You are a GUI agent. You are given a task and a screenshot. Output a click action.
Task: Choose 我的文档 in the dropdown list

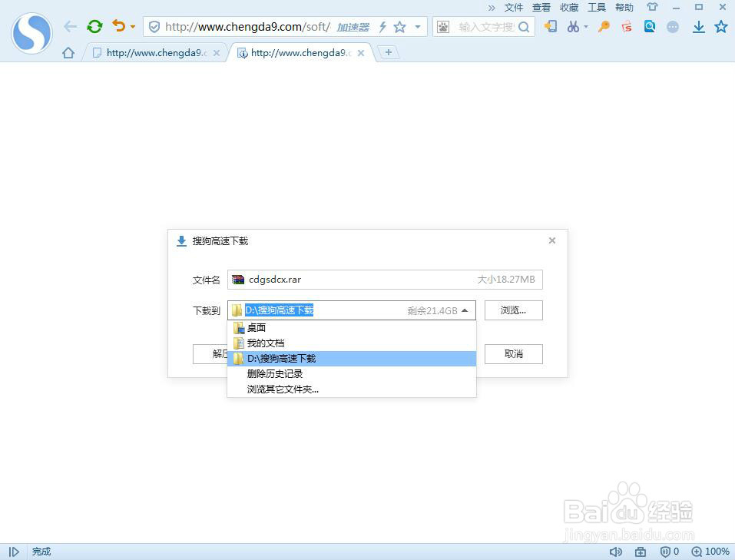352,343
